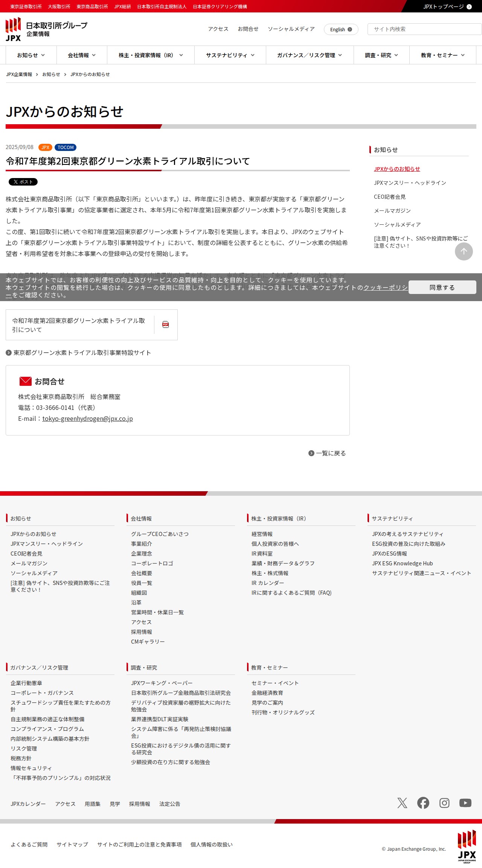
Task: Open the PDF icon for the trial notice
Action: coord(165,324)
